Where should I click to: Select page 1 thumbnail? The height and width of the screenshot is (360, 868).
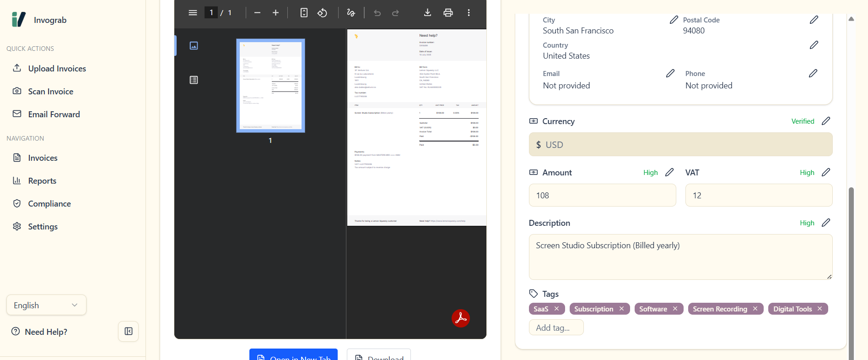[x=270, y=86]
